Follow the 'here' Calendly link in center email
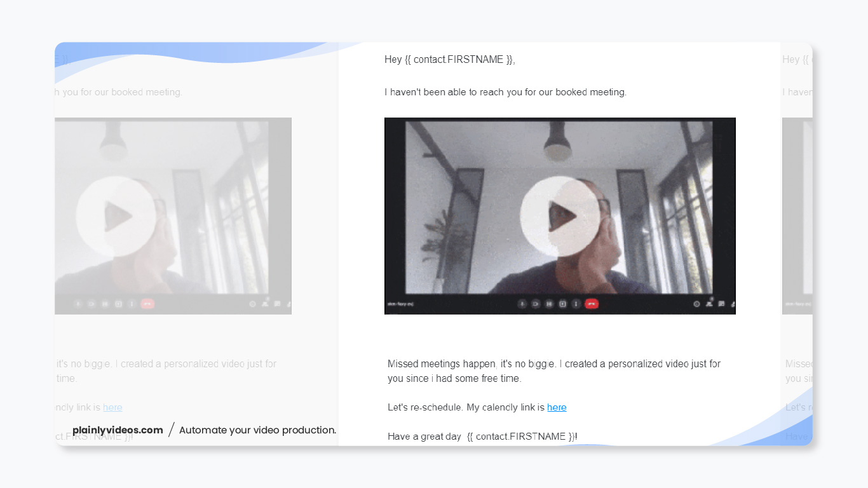 557,407
